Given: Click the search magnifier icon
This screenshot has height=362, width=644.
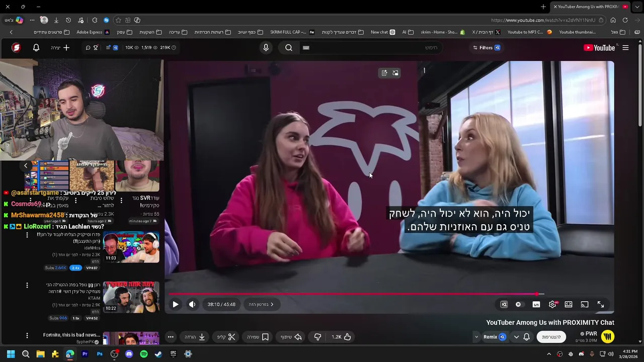Looking at the screenshot, I should (x=289, y=48).
